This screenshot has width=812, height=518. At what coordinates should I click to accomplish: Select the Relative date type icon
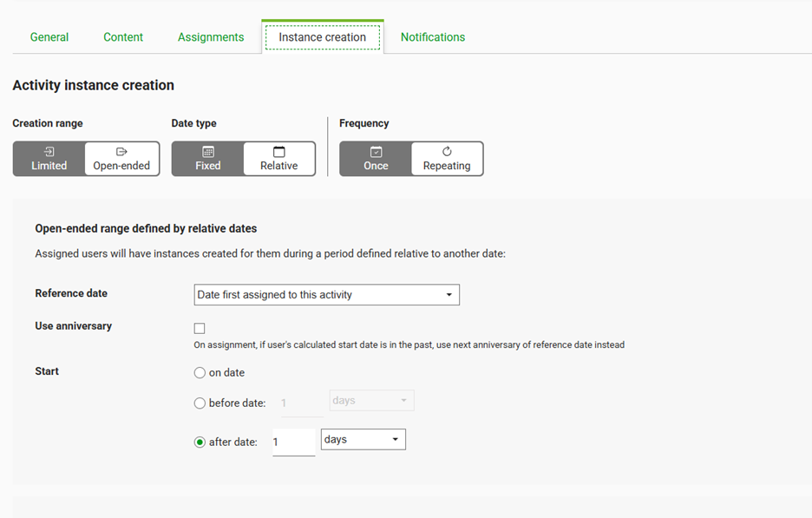click(278, 152)
